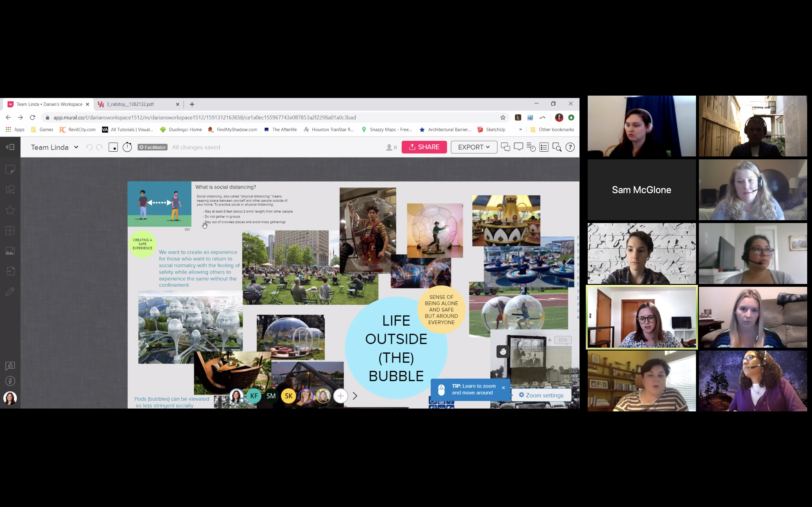This screenshot has width=812, height=507.
Task: Open the outline list panel
Action: [x=544, y=147]
